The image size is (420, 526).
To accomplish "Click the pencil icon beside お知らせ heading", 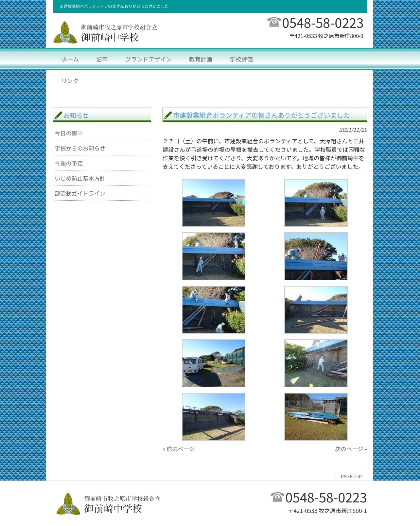I will (x=59, y=115).
